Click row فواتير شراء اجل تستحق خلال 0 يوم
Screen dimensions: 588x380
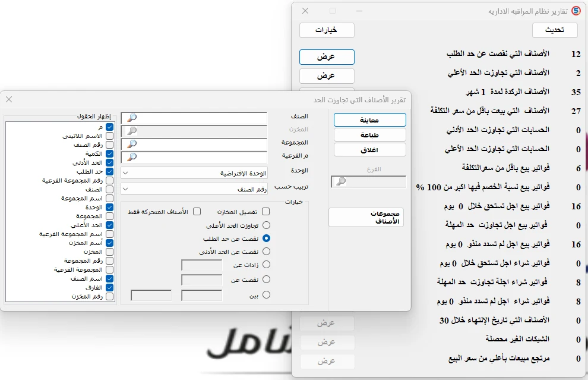coord(495,263)
